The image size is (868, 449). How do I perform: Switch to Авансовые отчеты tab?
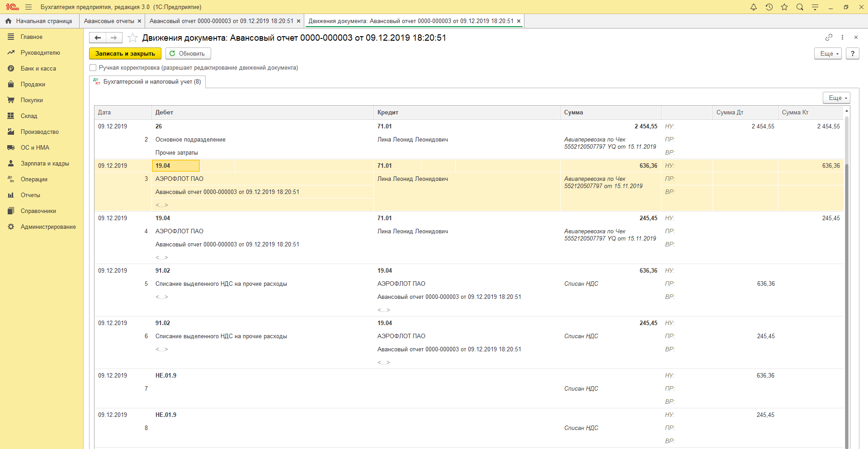click(x=109, y=21)
